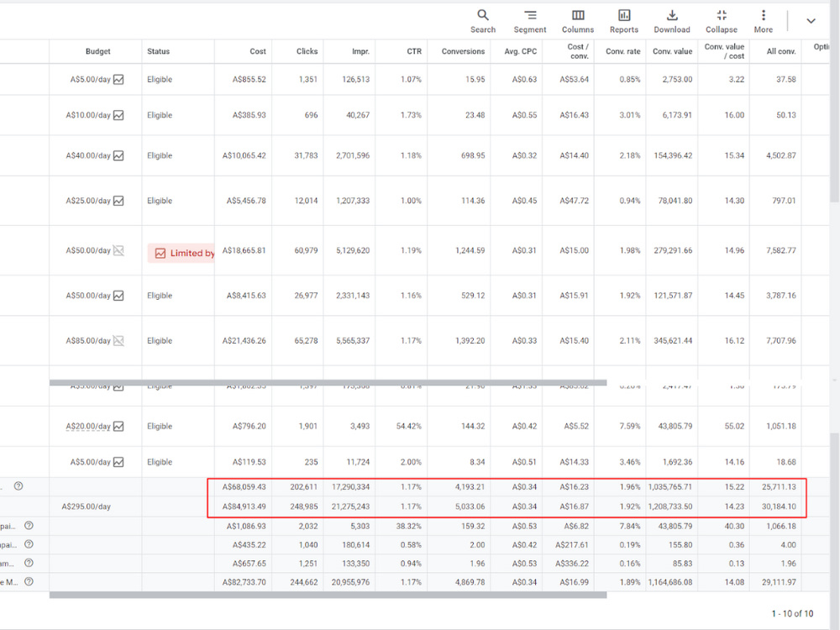Viewport: 840px width, 630px height.
Task: Open budget chart icon for A$20.00/day row
Action: pyautogui.click(x=118, y=427)
